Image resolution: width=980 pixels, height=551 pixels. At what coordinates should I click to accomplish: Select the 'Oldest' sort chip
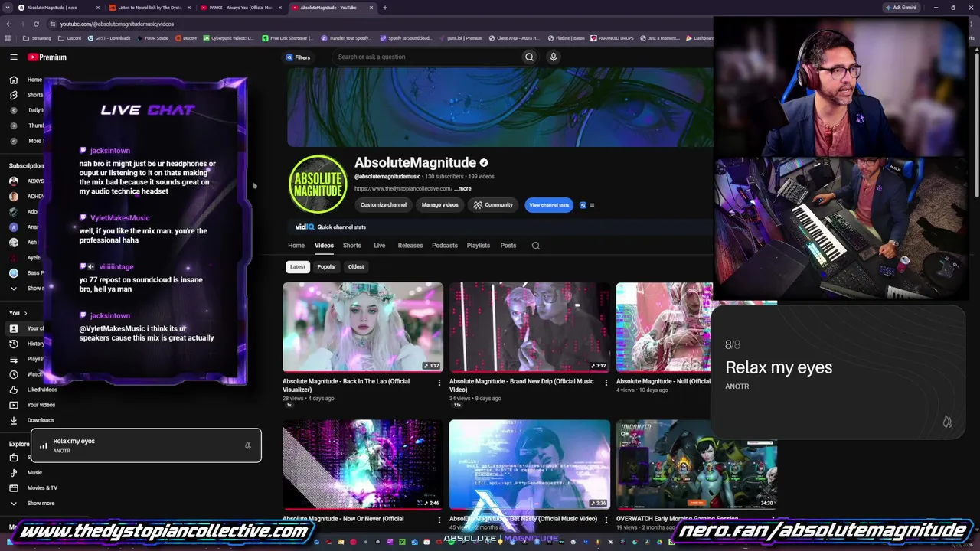tap(356, 267)
